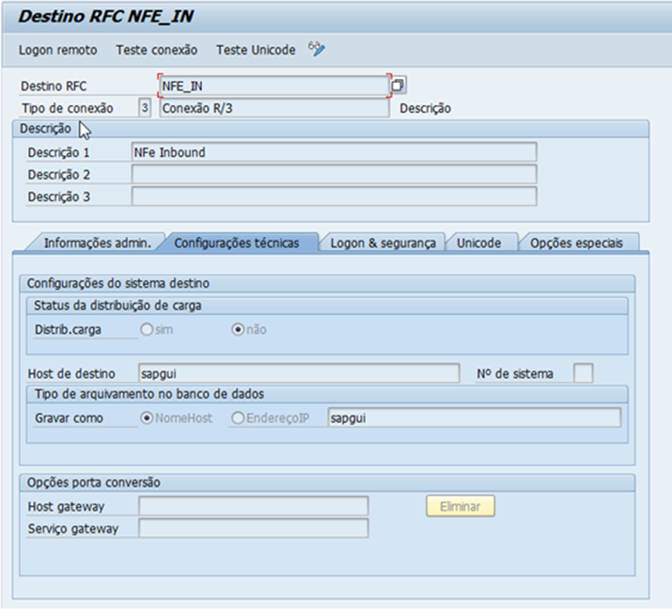672x616 pixels.
Task: Click the Destino RFC input field
Action: pos(274,86)
